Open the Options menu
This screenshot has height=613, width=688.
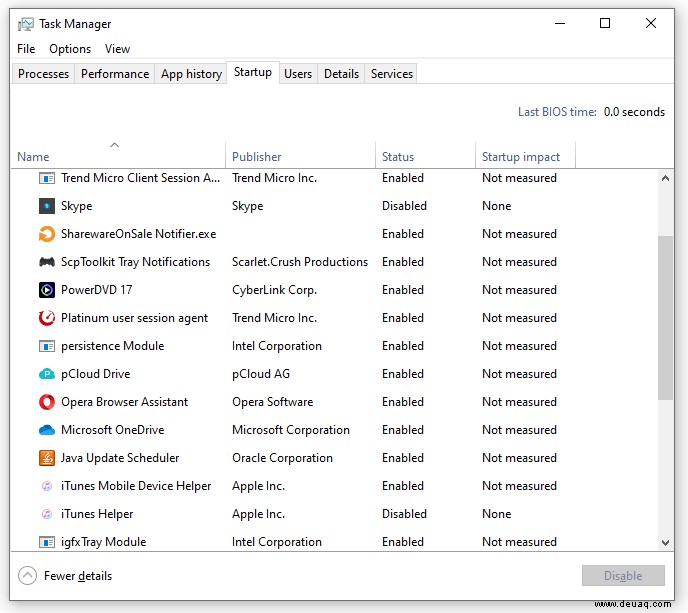click(70, 49)
